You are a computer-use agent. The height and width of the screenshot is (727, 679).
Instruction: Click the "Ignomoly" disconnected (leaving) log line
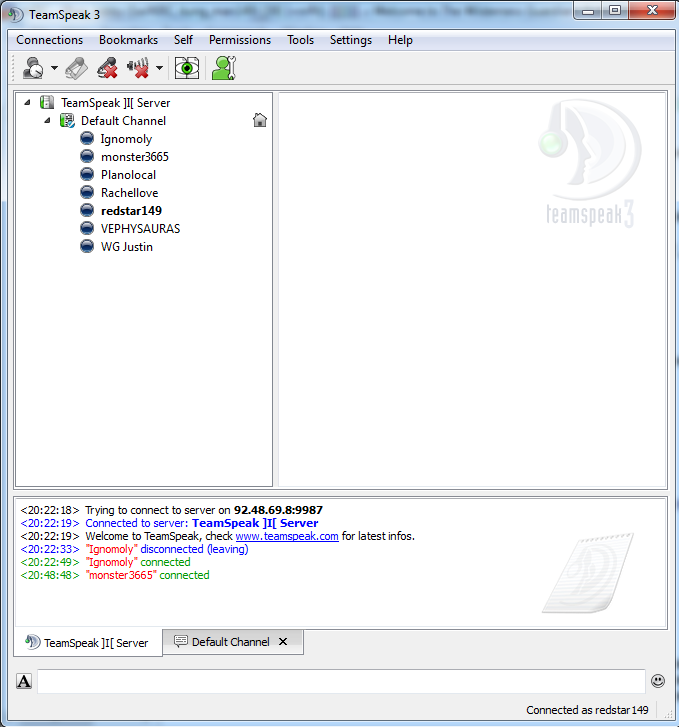(135, 549)
